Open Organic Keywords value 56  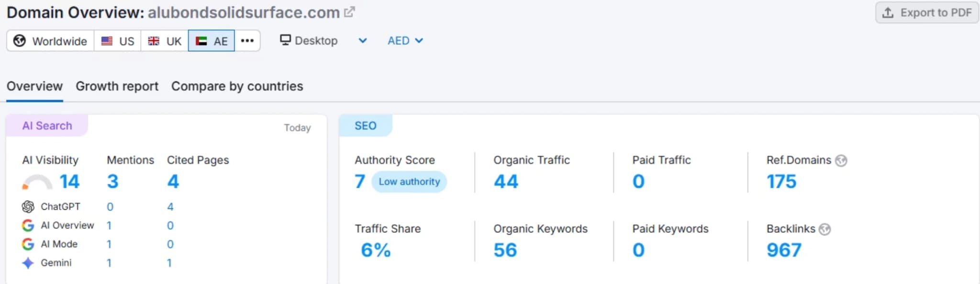click(x=505, y=250)
